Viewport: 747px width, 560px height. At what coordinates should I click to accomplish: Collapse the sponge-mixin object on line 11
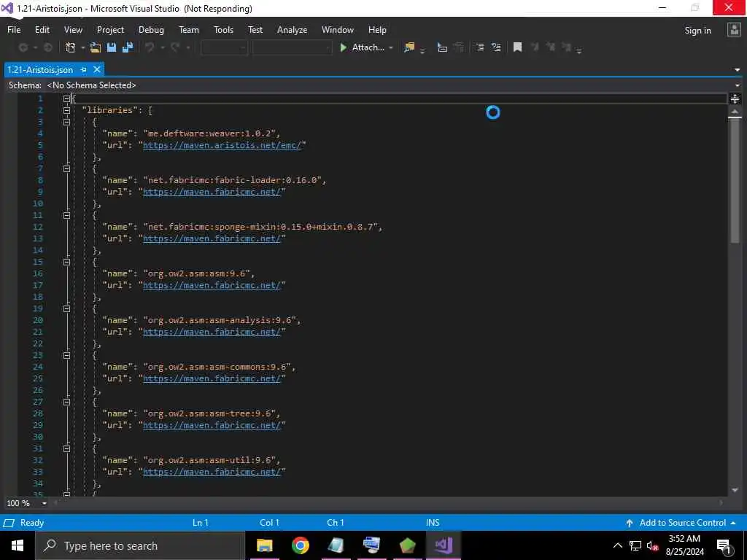pos(66,215)
